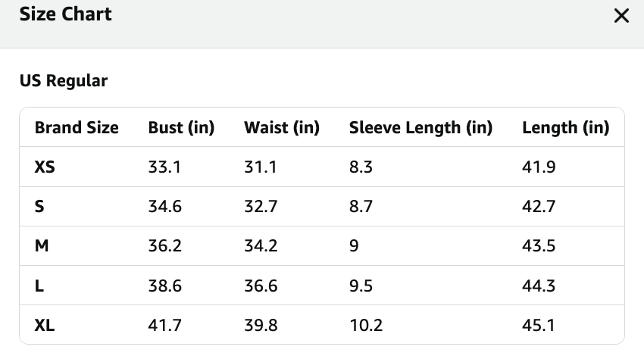Click the Size Chart title
Viewport: 644px width, 359px height.
66,14
